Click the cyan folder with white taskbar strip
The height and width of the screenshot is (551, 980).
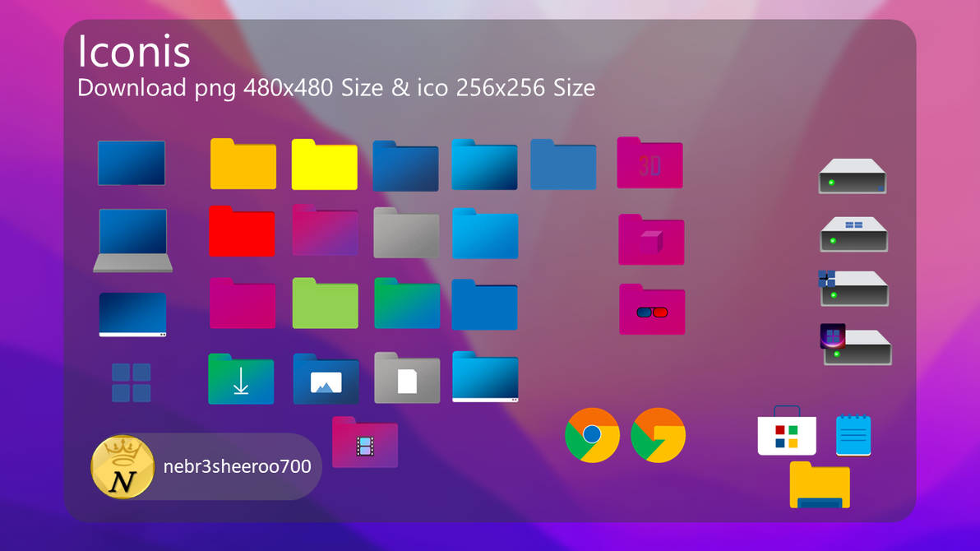(x=485, y=377)
